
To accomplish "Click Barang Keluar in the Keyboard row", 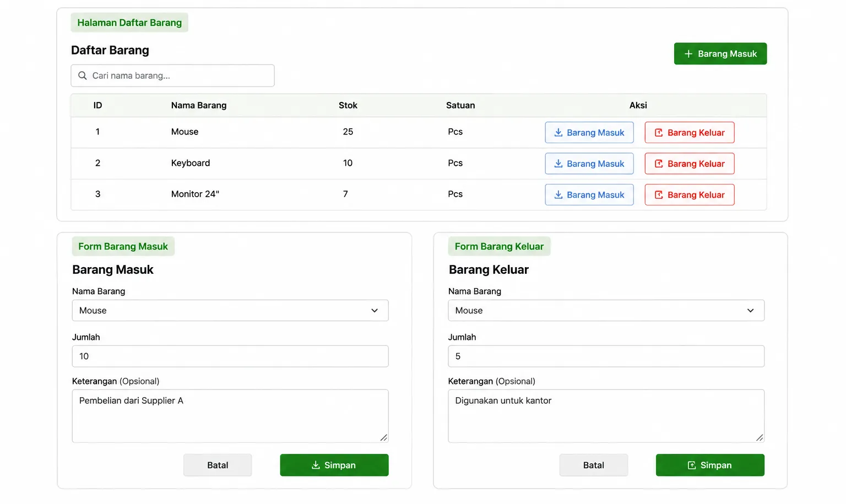I will pyautogui.click(x=689, y=164).
